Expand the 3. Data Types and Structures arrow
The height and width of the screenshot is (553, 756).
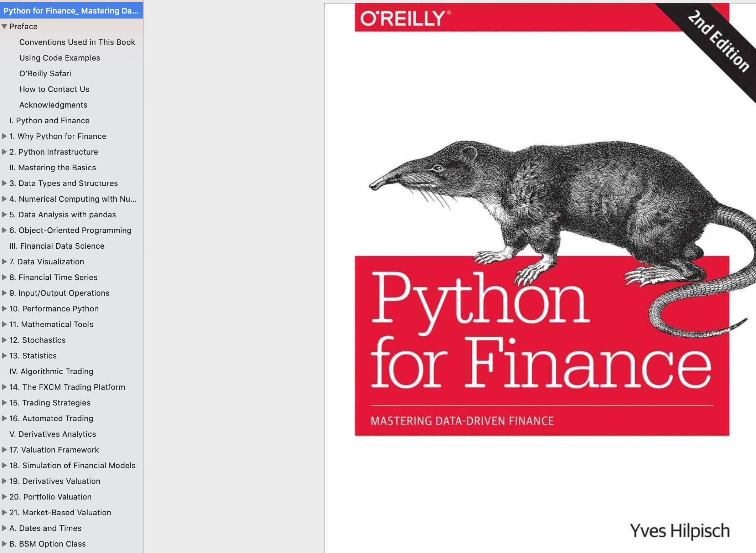pos(4,183)
